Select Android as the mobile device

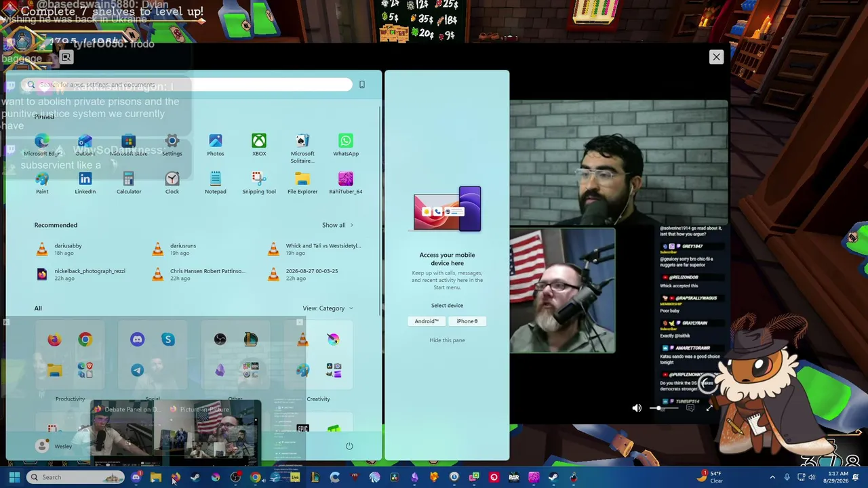(427, 321)
